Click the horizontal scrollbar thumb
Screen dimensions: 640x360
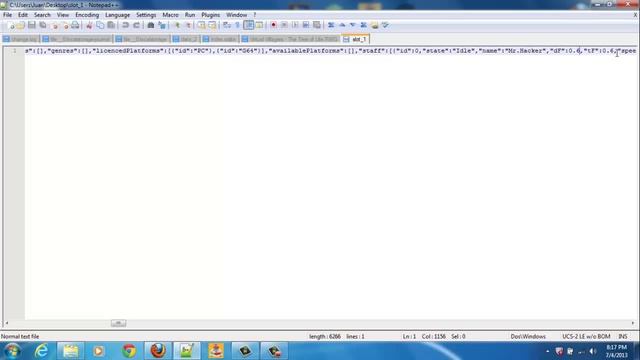[x=118, y=323]
